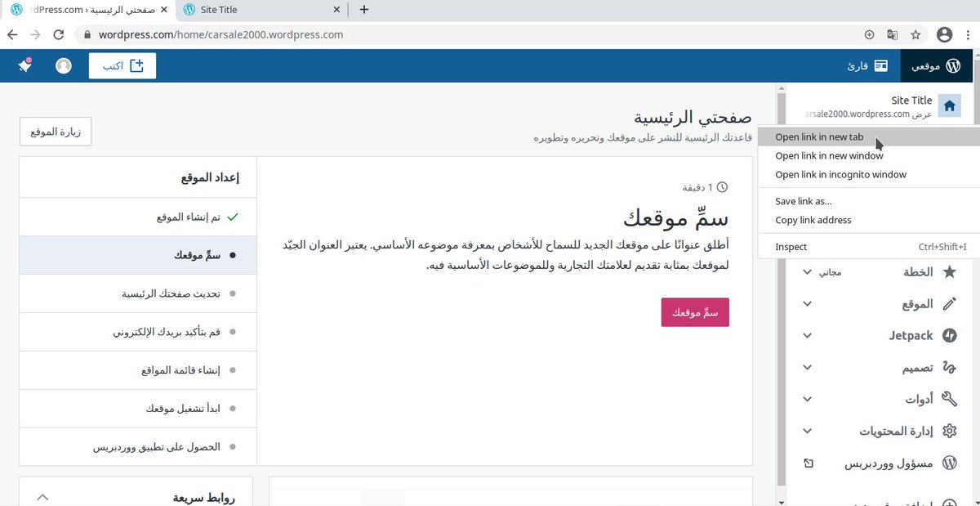The image size is (980, 506).
Task: Switch to the Site Title browser tab
Action: click(261, 10)
